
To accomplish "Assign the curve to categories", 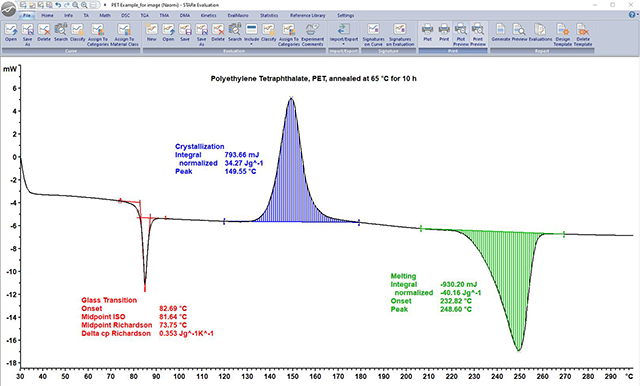I will [98, 34].
